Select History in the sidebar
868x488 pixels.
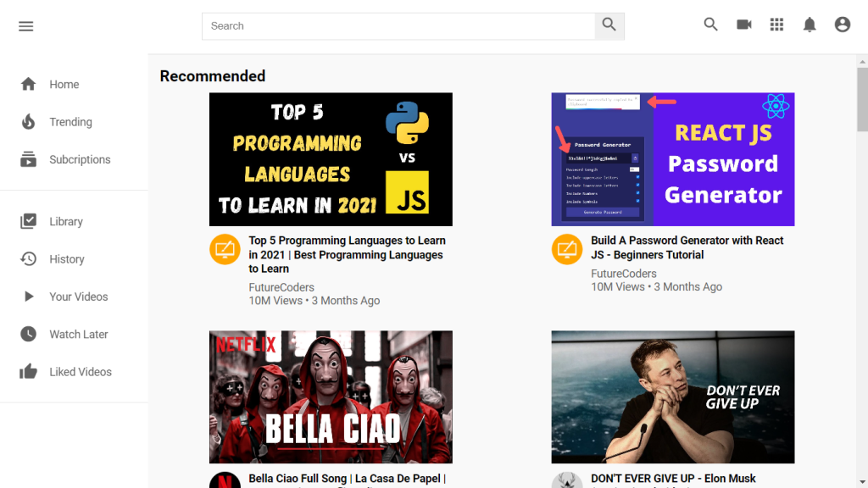click(x=66, y=259)
